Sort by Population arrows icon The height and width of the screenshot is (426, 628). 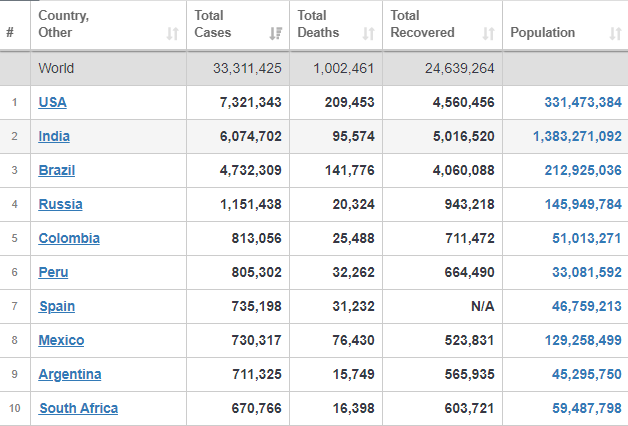click(x=616, y=34)
